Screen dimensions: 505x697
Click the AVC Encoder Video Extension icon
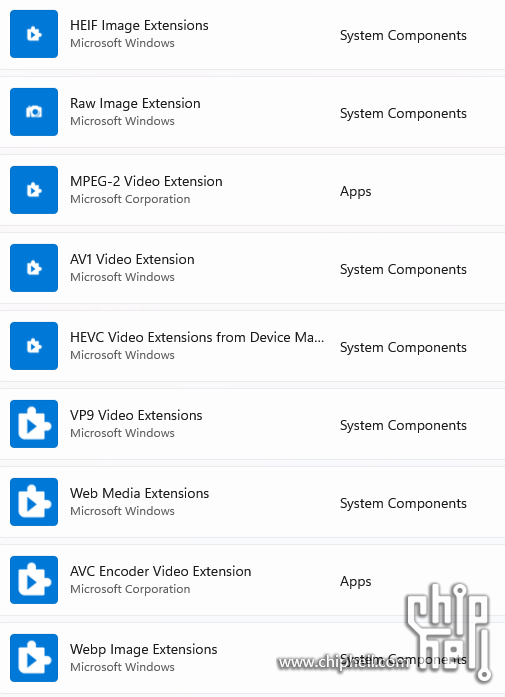34,580
